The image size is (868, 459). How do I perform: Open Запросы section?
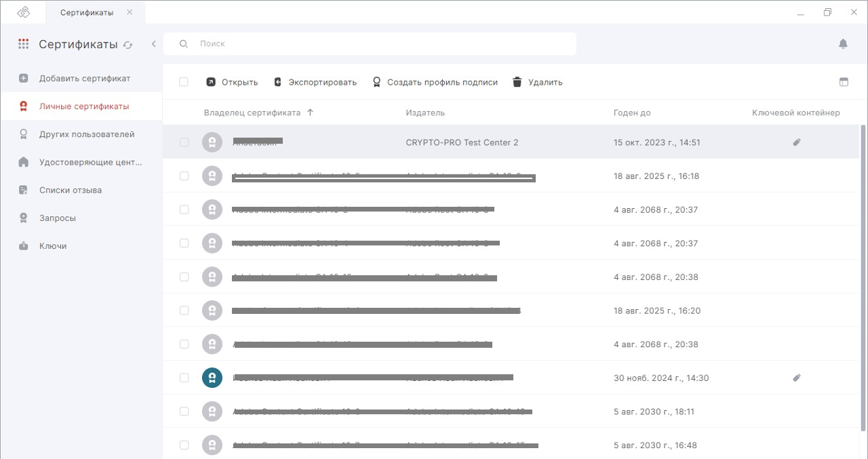(x=81, y=218)
